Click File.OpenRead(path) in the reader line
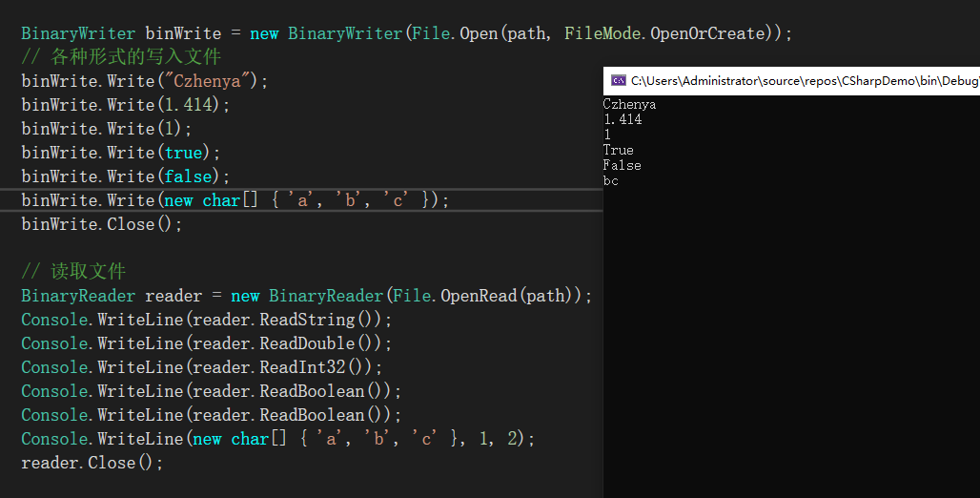Image resolution: width=980 pixels, height=498 pixels. click(481, 296)
